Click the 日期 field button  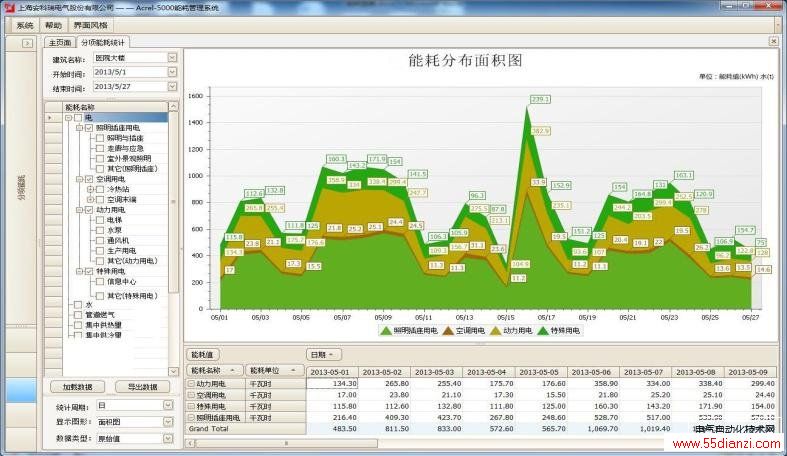[x=324, y=355]
